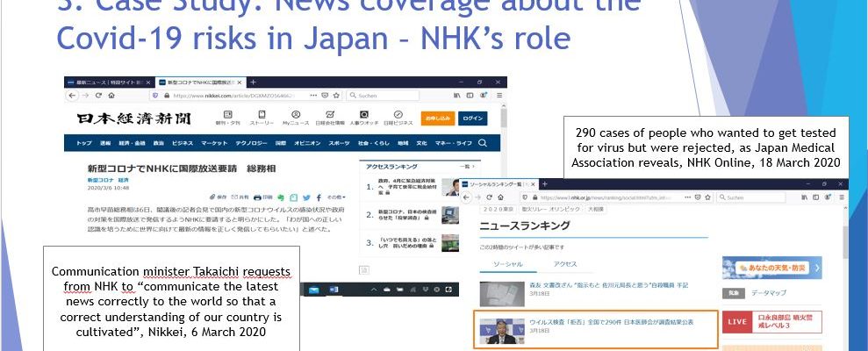
Task: Open library icon in Nikkei browser toolbar
Action: [457, 96]
